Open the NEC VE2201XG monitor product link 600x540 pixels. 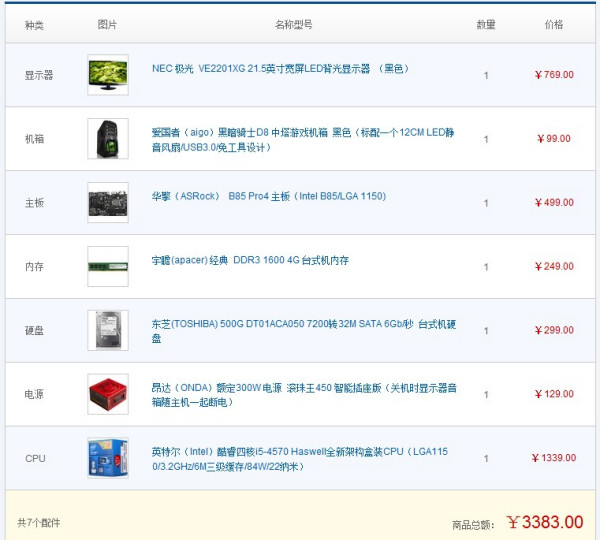tap(280, 69)
